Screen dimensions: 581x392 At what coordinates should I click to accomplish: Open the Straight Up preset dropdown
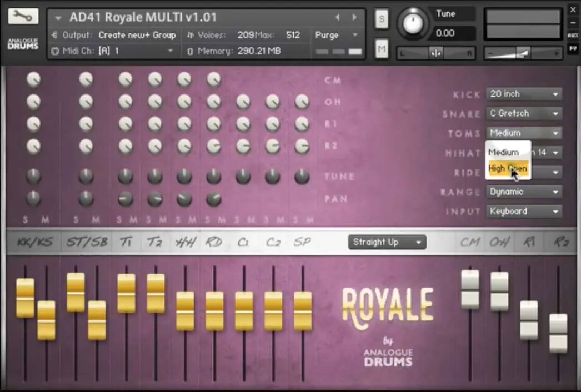[387, 242]
